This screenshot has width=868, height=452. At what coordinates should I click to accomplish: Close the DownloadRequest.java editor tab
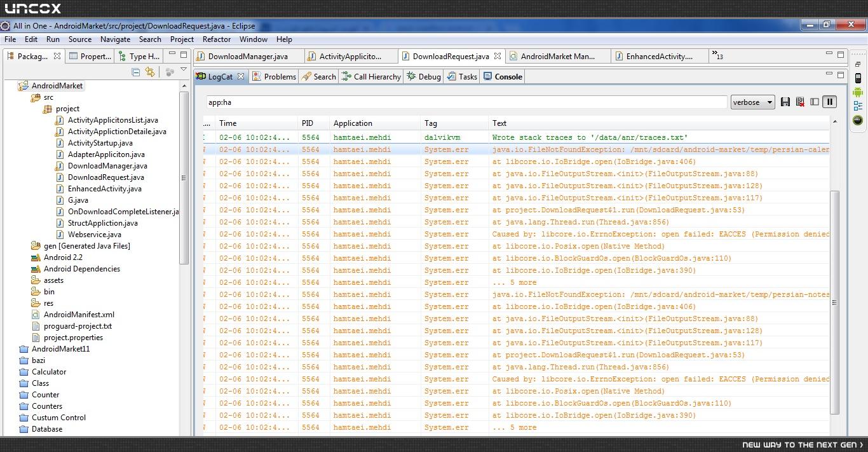pyautogui.click(x=498, y=56)
